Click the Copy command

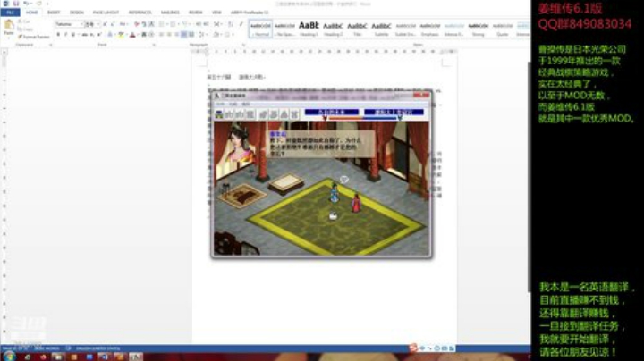tap(25, 29)
